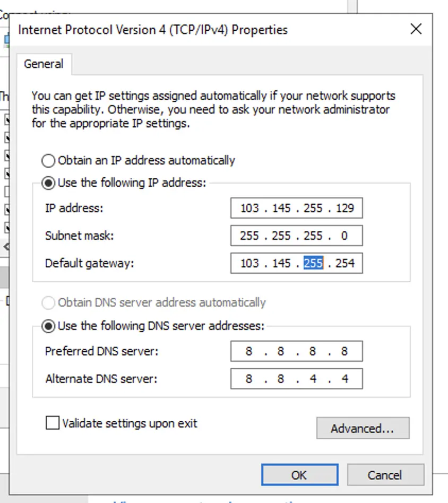
Task: Click the Default gateway input field
Action: coord(296,263)
